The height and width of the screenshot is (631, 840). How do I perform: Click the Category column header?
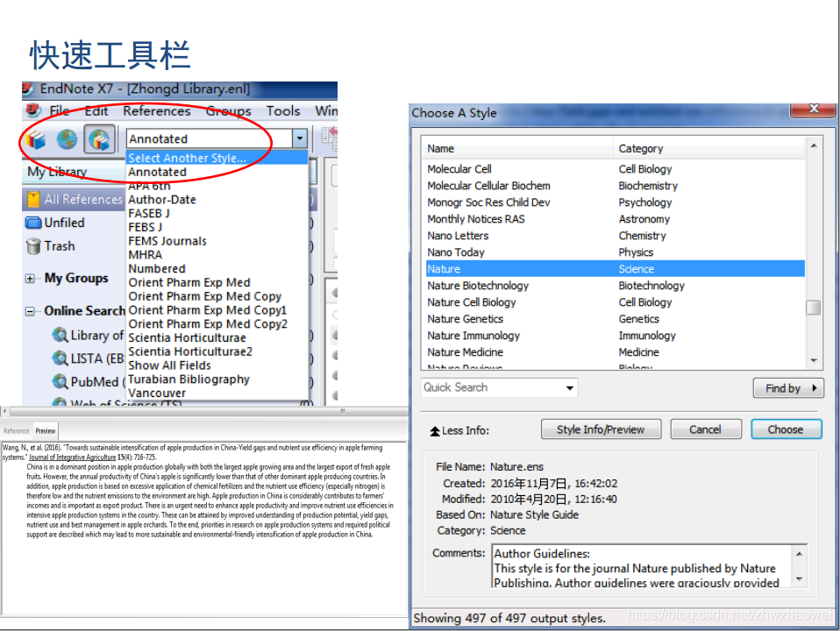click(708, 148)
